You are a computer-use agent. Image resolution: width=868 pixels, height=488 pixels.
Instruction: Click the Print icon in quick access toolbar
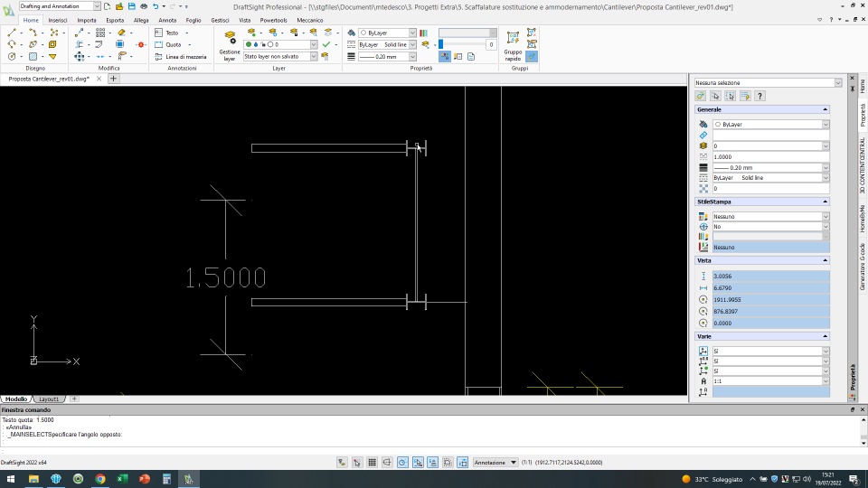(143, 6)
